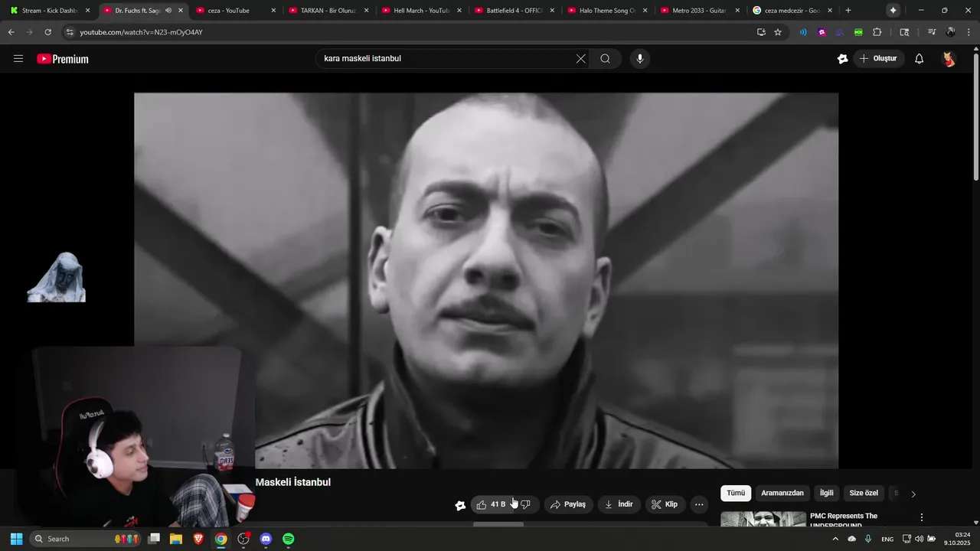Open a new browser tab
The height and width of the screenshot is (551, 980).
coord(848,11)
